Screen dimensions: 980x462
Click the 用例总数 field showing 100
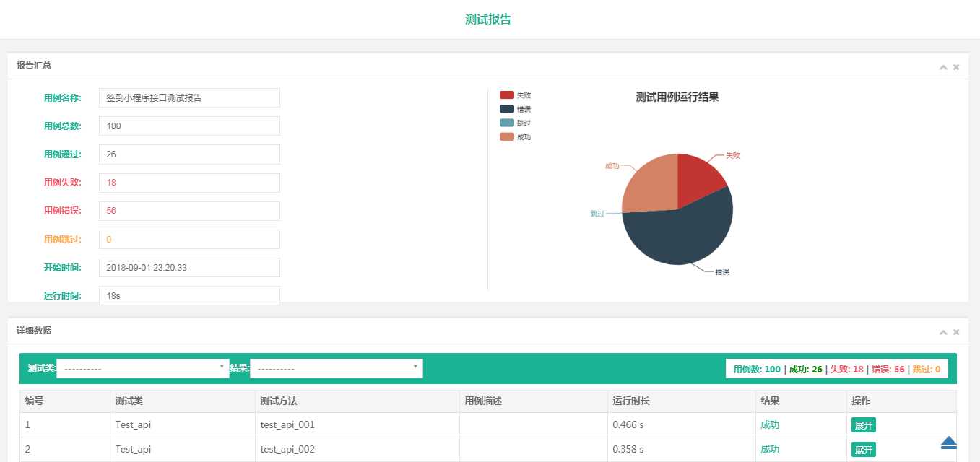pyautogui.click(x=189, y=126)
